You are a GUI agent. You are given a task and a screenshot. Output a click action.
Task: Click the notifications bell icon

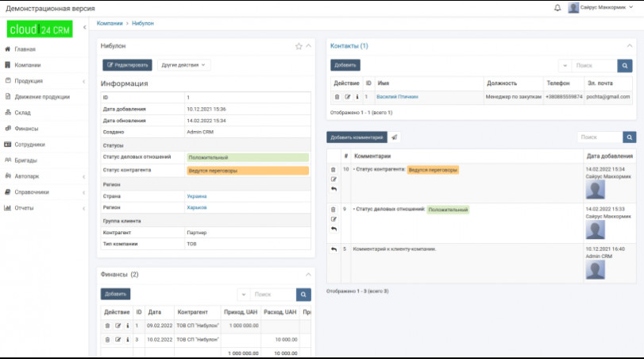(557, 8)
